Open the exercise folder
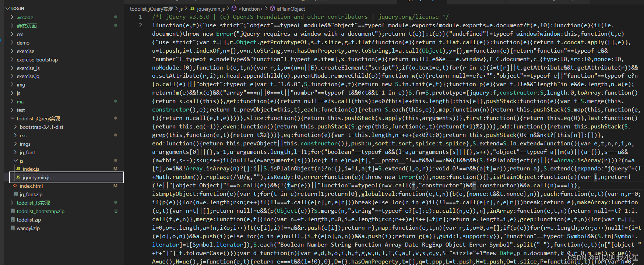This screenshot has width=644, height=265. [x=25, y=51]
